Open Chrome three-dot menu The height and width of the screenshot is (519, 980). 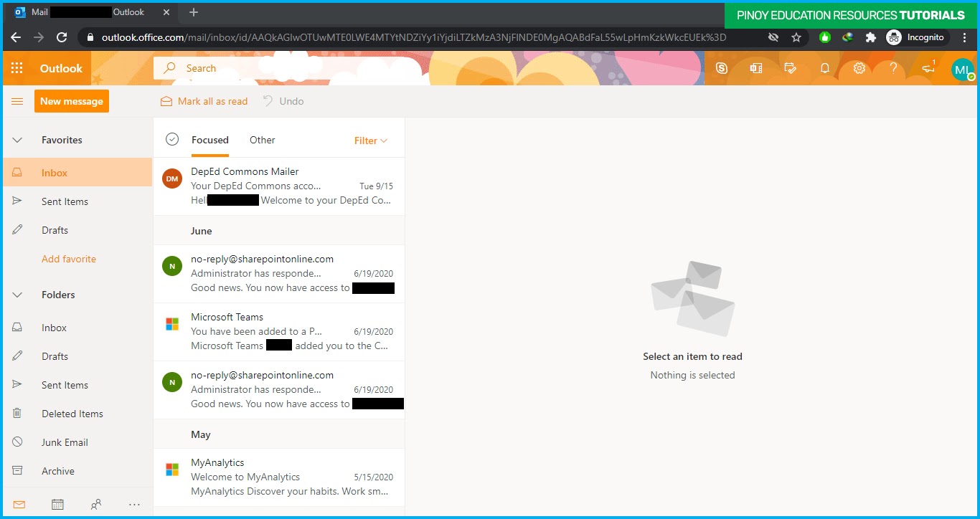click(x=965, y=37)
